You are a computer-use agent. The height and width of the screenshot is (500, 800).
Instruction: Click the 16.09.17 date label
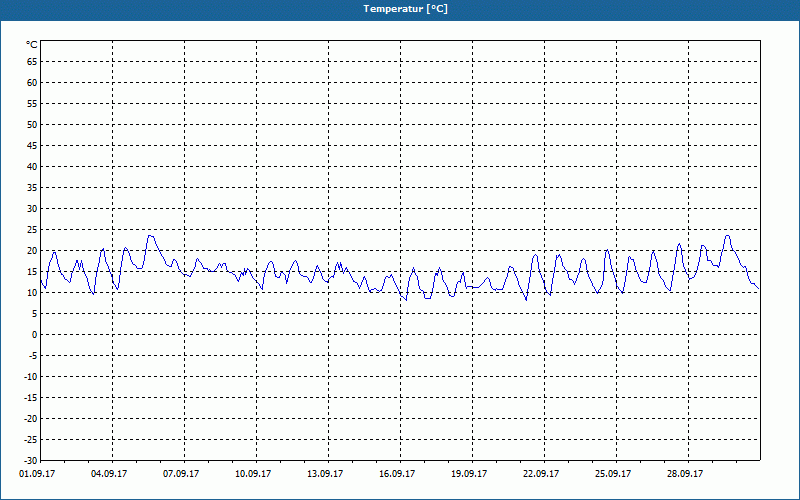(397, 474)
